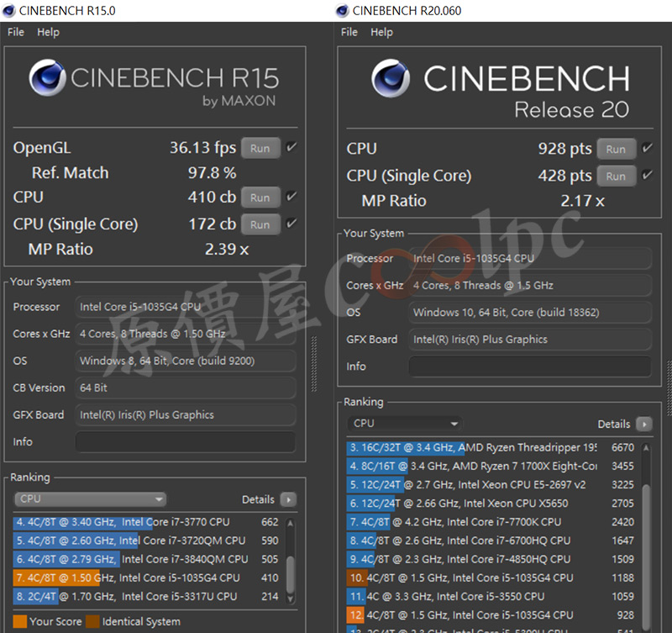Click scroll-down arrow of R15 ranking list
672x633 pixels.
point(291,599)
